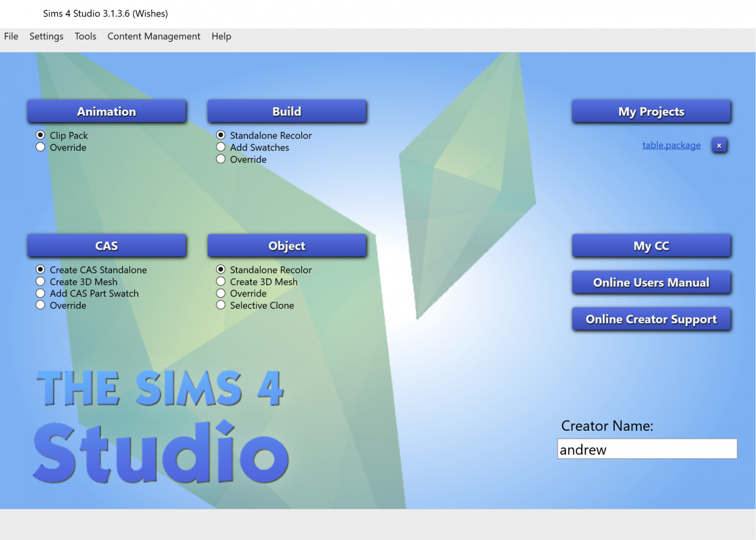Open the Tools menu
756x540 pixels.
tap(85, 36)
